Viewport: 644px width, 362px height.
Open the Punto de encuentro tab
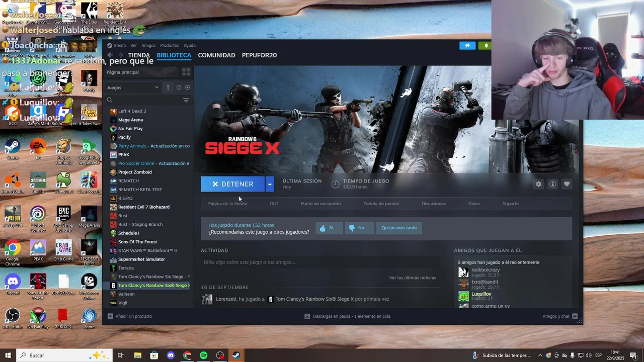coord(320,204)
